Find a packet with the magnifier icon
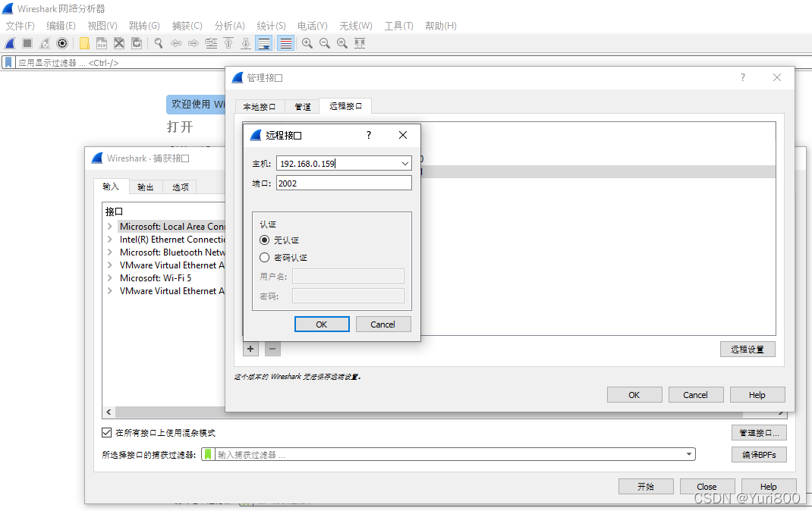812x511 pixels. [159, 43]
